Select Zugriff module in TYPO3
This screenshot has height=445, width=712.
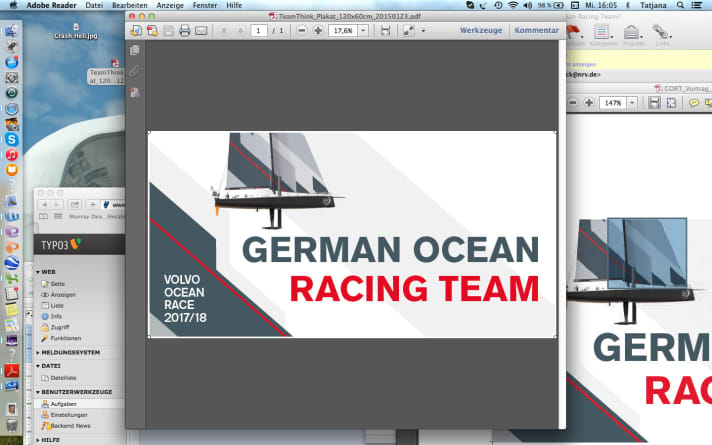click(x=55, y=327)
